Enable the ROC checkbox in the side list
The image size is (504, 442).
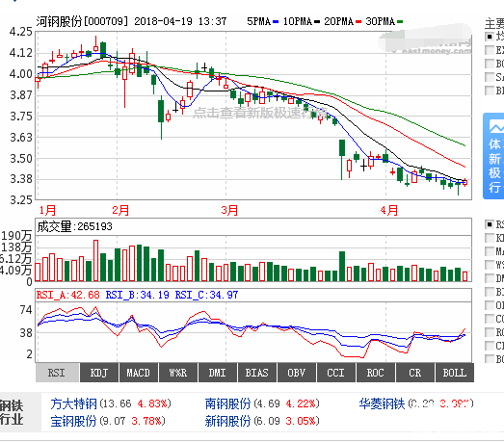coord(490,332)
